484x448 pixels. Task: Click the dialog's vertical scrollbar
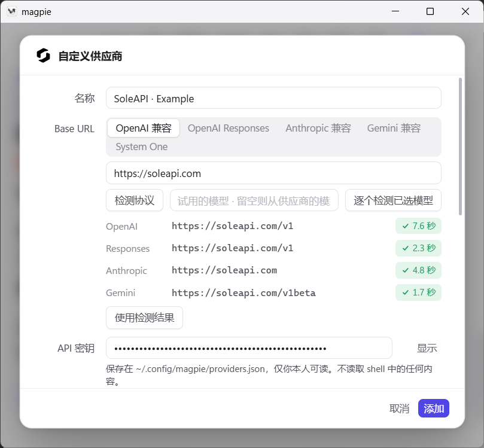(x=460, y=147)
